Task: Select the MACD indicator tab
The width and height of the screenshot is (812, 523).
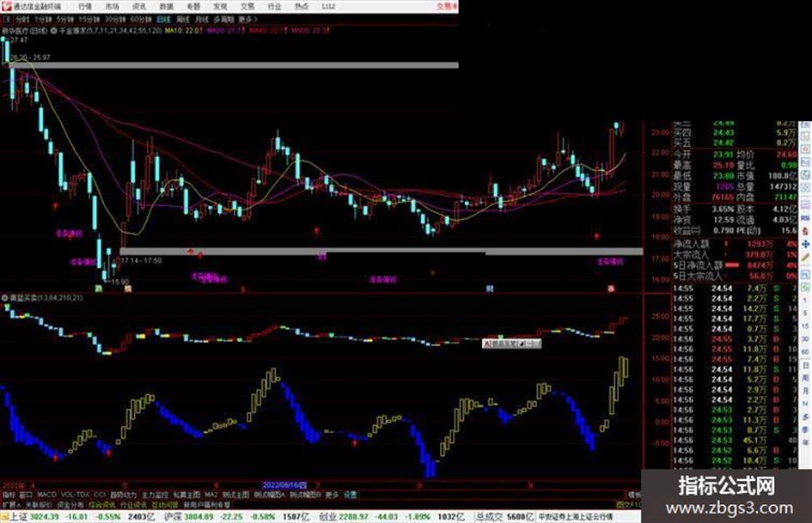Action: pyautogui.click(x=46, y=495)
